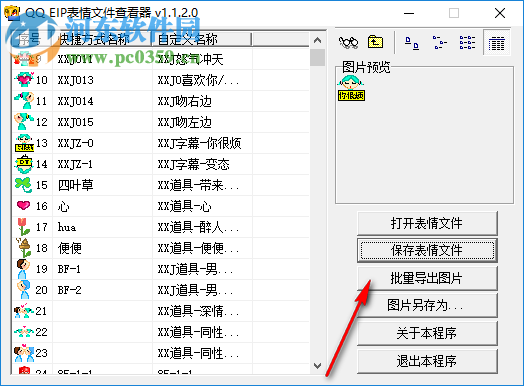Select XXJ吻右边 custom name

click(x=185, y=101)
